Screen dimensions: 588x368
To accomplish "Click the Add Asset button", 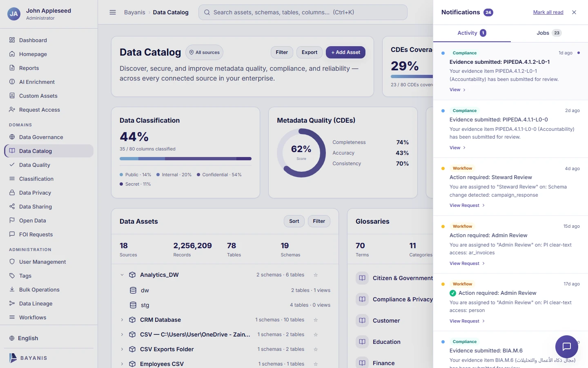I will click(345, 52).
